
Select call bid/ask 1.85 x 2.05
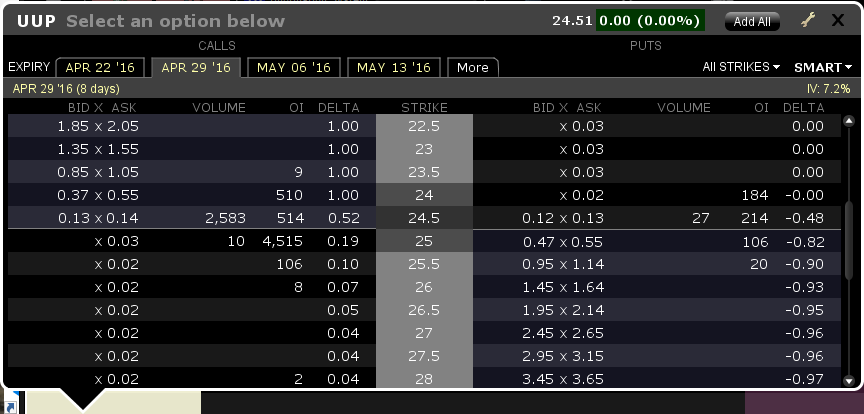pos(98,126)
